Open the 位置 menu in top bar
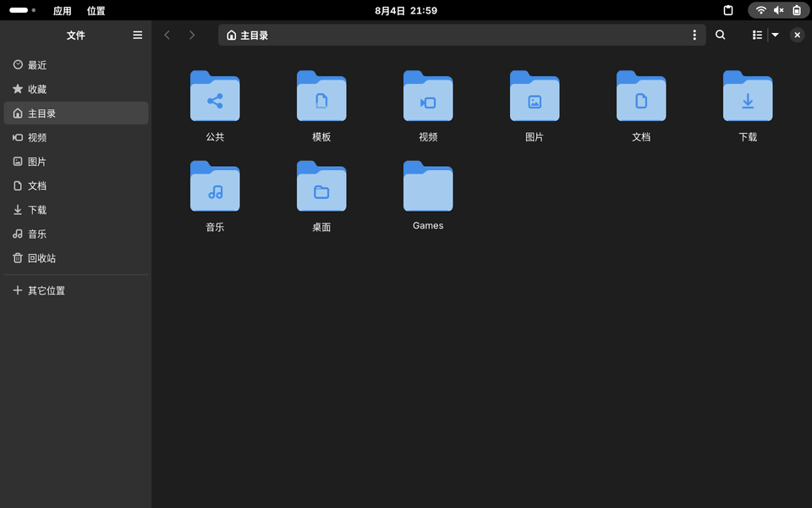Image resolution: width=812 pixels, height=508 pixels. pos(96,11)
